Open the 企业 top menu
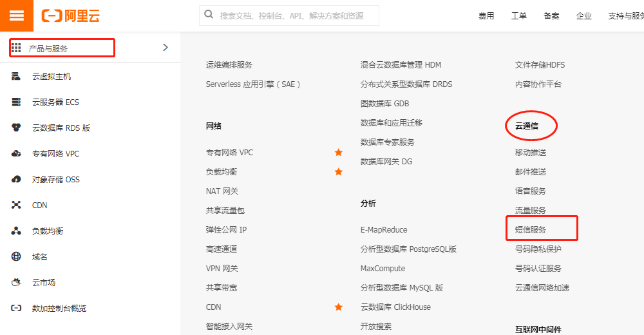Screen dimensions: 644x335 (583, 16)
